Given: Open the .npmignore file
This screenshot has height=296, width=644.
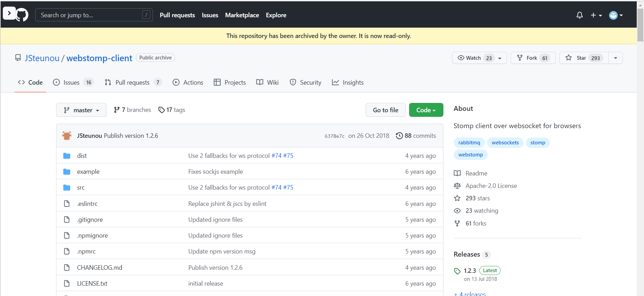Looking at the screenshot, I should coord(92,236).
